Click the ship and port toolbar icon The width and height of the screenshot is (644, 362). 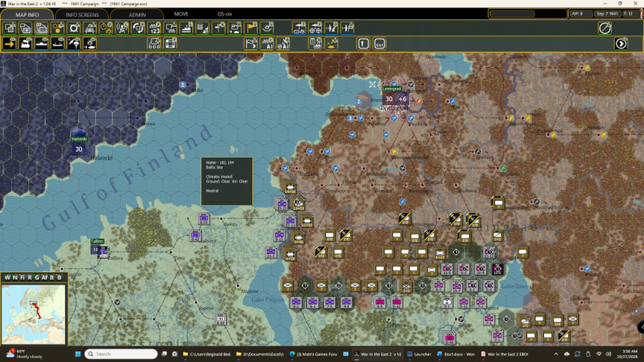point(186,28)
